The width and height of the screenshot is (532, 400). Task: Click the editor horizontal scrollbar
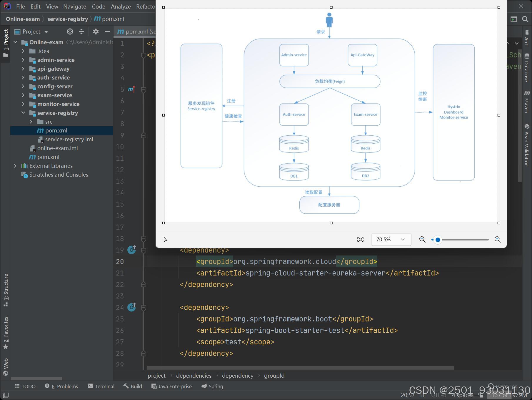coord(300,368)
